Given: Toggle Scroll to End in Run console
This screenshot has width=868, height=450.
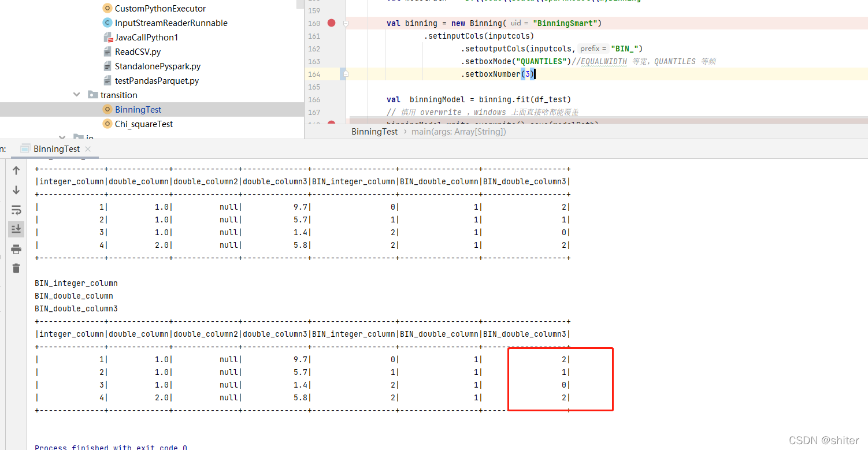Looking at the screenshot, I should coord(16,229).
